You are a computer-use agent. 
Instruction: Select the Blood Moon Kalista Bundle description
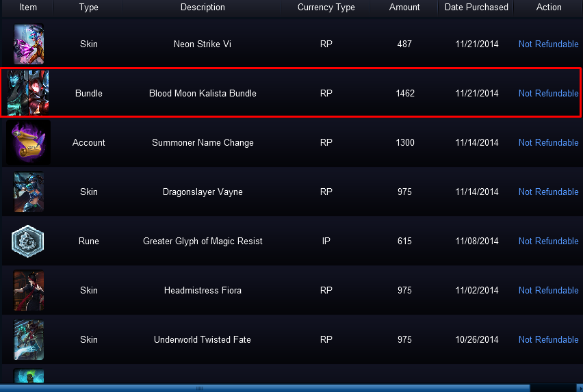click(203, 93)
